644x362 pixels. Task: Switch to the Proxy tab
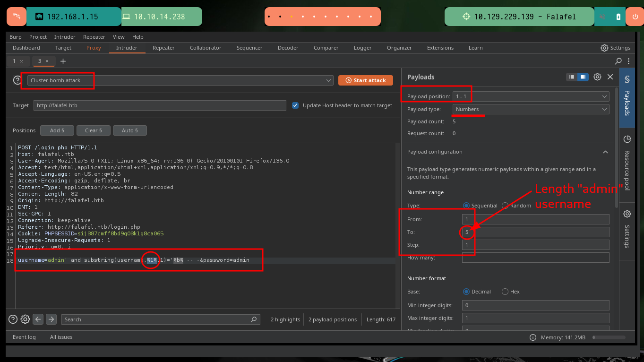(94, 48)
